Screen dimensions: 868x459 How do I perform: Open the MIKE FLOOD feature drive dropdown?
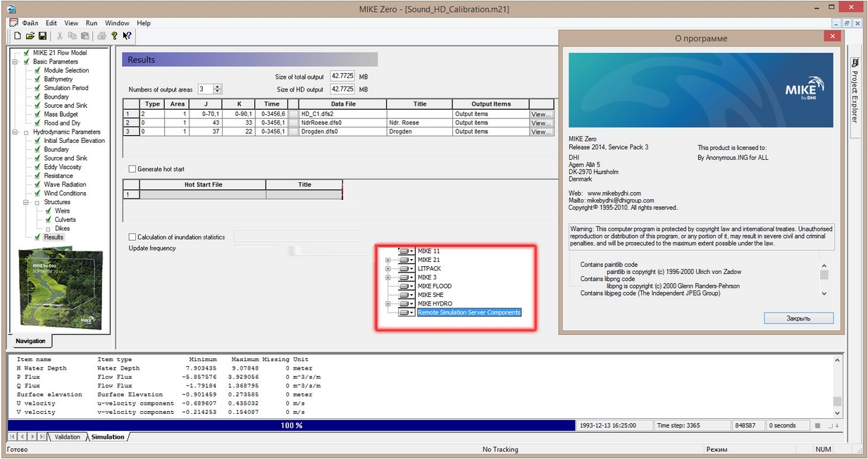point(406,287)
